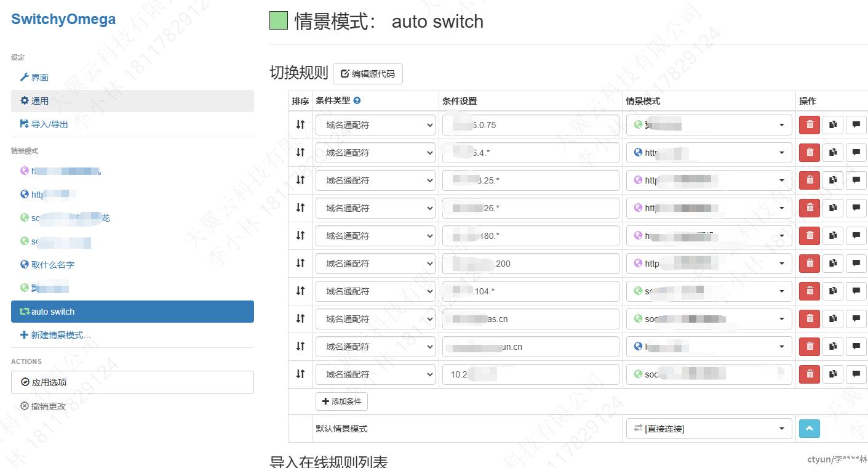The image size is (868, 468).
Task: Click the 添加条件 button
Action: coord(341,401)
